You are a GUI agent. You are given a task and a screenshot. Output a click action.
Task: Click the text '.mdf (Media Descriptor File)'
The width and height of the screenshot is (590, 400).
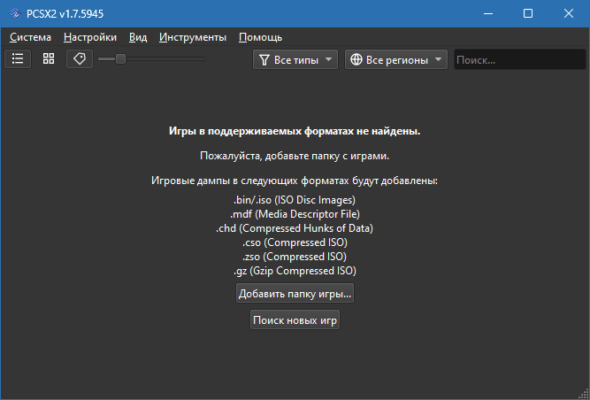click(x=295, y=214)
